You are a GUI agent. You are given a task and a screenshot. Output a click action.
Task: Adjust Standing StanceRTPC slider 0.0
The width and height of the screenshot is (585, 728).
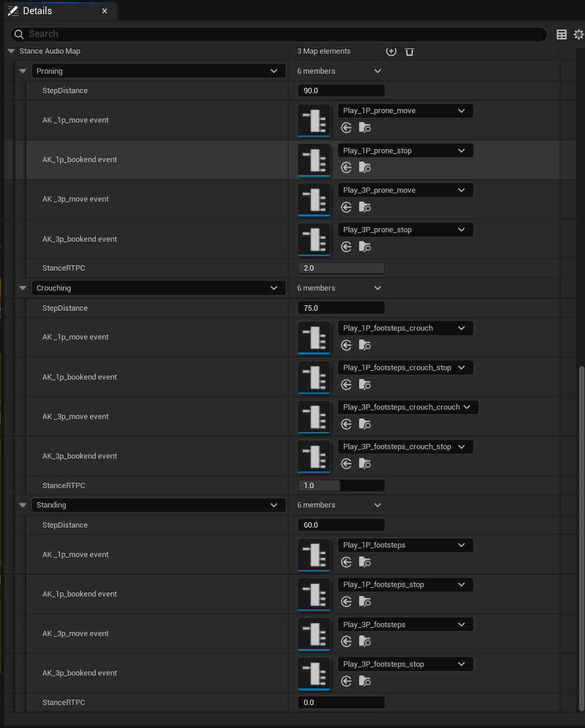341,703
